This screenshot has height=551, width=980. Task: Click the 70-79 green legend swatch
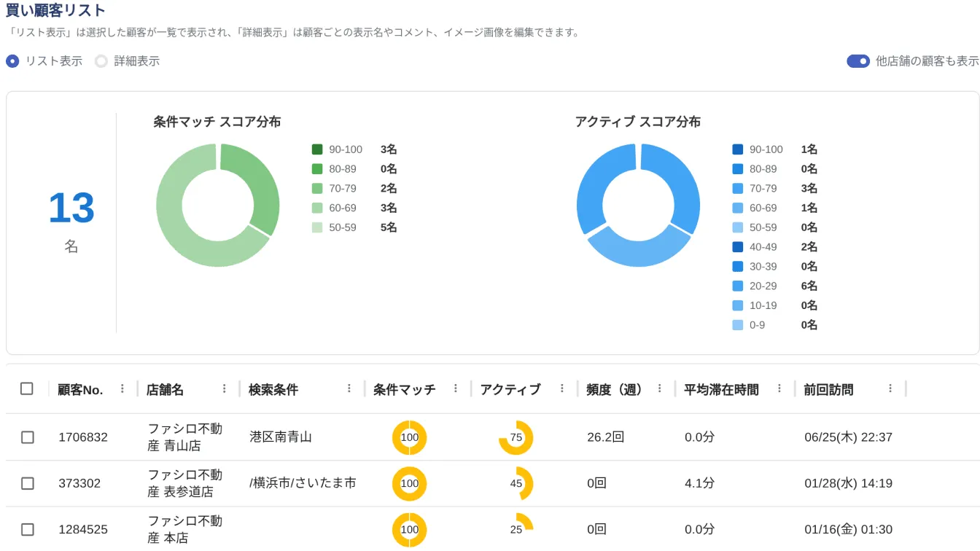317,189
